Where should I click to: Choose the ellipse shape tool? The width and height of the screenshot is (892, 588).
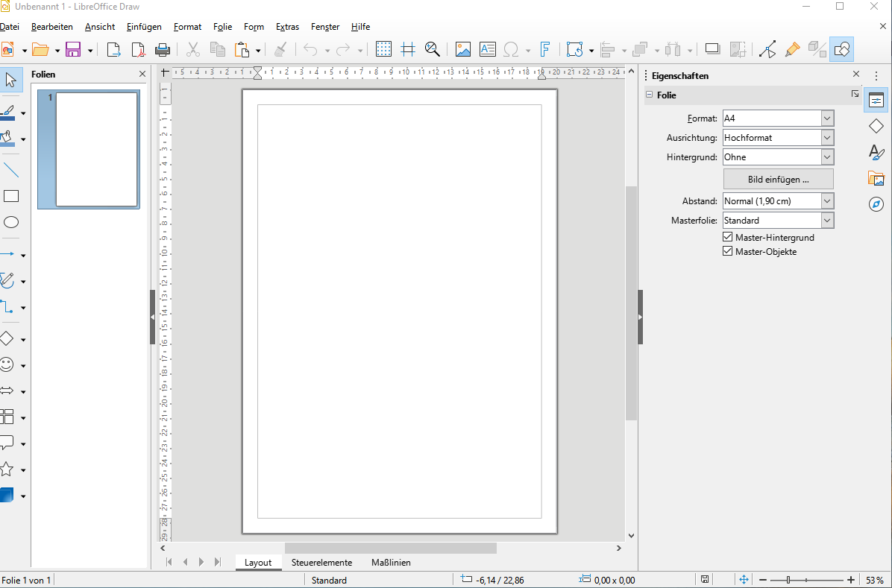pyautogui.click(x=10, y=222)
